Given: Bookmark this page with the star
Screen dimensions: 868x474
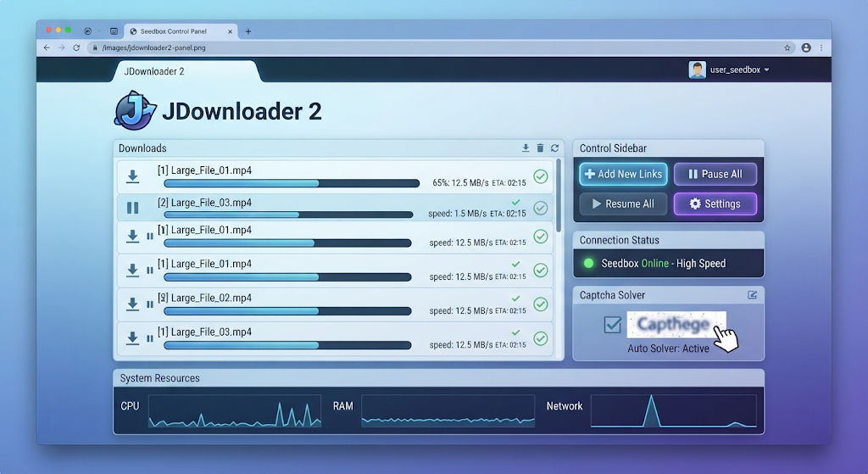Looking at the screenshot, I should (x=787, y=47).
